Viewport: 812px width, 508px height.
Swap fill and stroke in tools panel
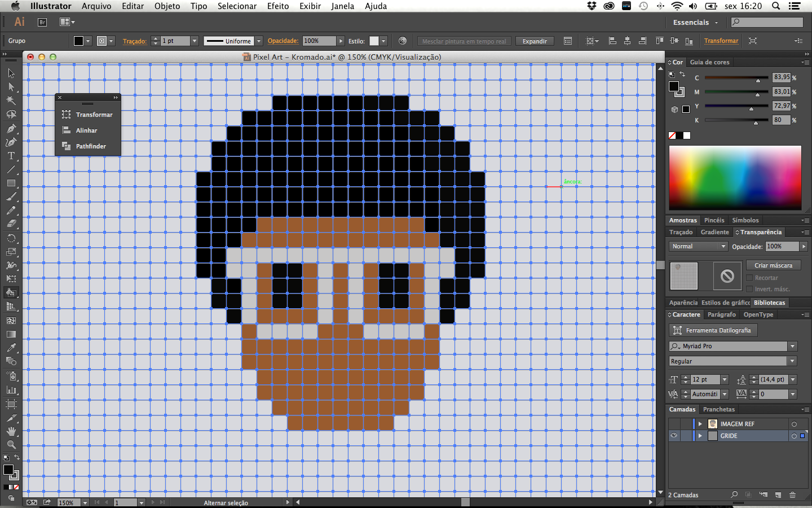[17, 457]
